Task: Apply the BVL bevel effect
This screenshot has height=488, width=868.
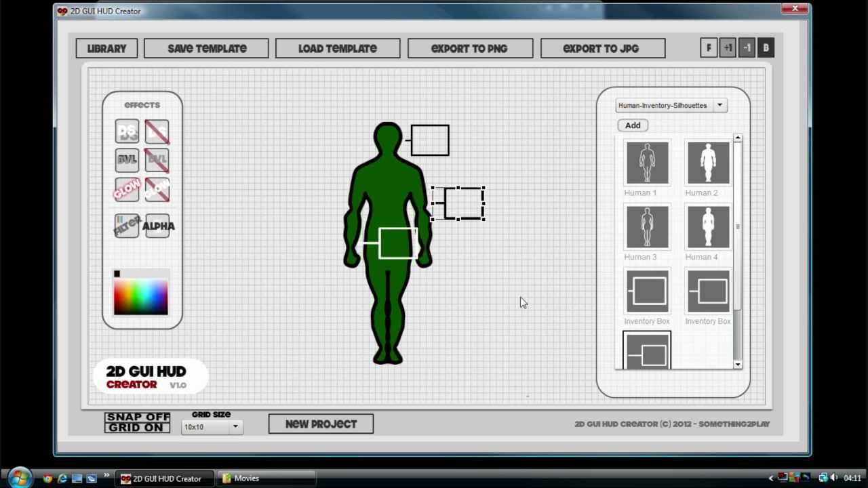Action: pos(127,159)
